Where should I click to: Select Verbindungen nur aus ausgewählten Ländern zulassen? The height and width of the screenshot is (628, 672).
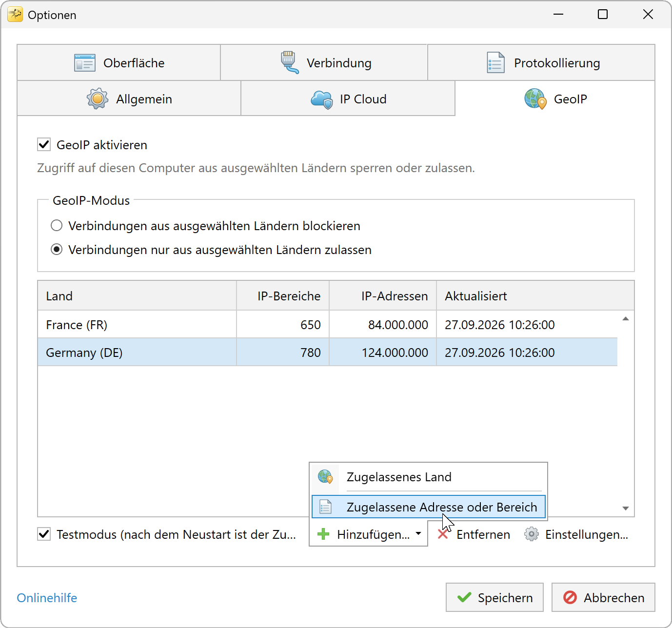57,249
